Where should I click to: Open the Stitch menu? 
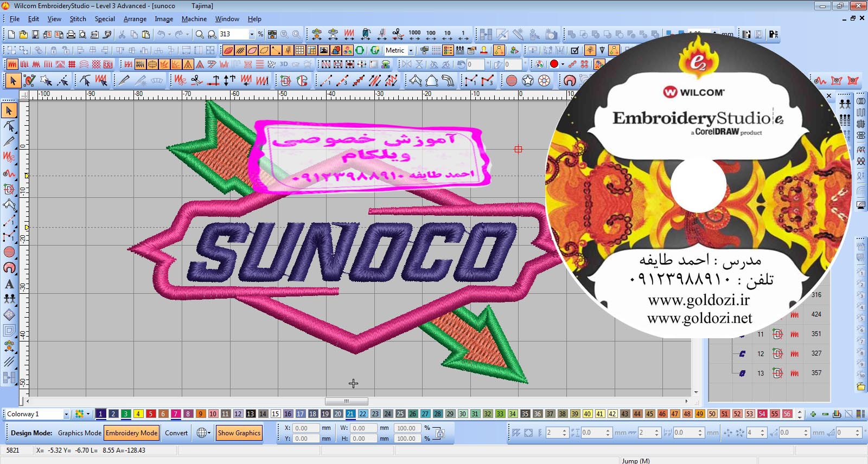pyautogui.click(x=78, y=19)
